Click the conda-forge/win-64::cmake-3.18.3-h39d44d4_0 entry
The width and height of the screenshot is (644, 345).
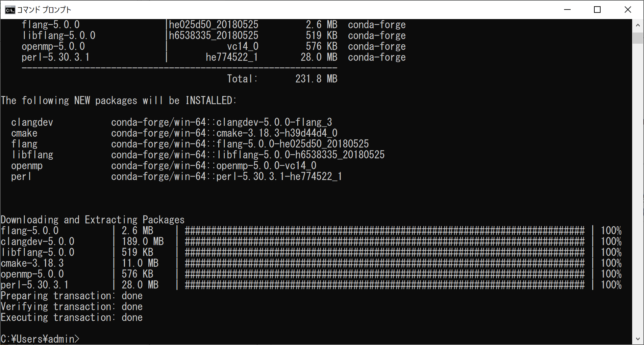point(224,133)
